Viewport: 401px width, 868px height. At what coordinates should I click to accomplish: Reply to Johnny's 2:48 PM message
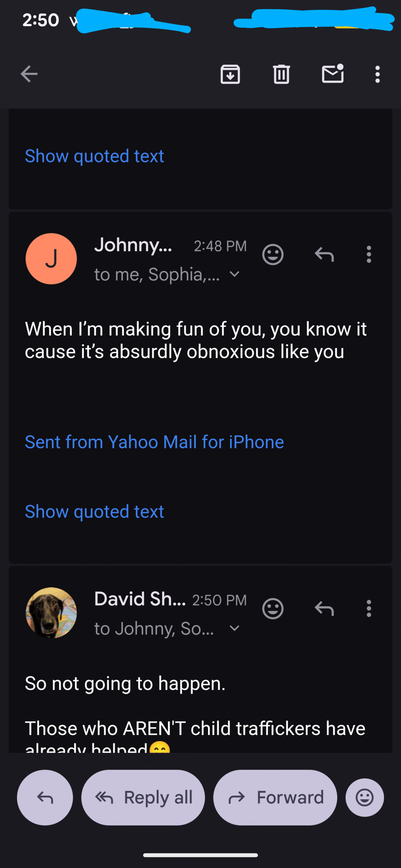[324, 254]
